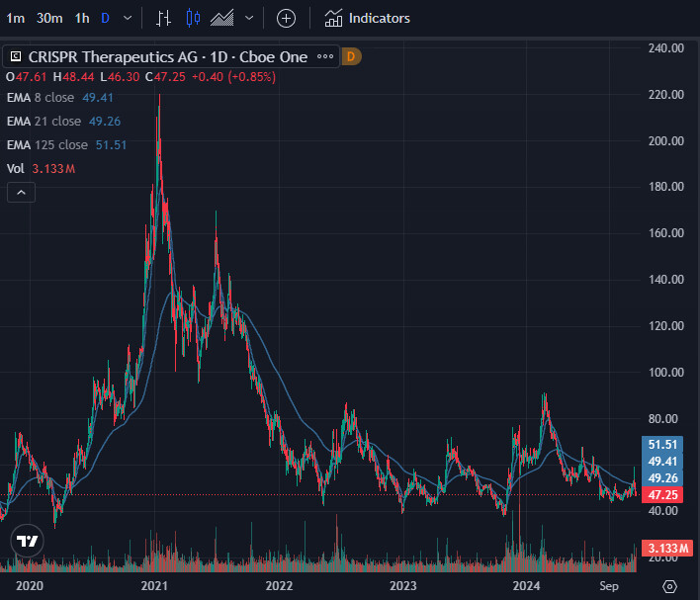Switch to the 30m timeframe
Viewport: 700px width, 600px height.
49,18
